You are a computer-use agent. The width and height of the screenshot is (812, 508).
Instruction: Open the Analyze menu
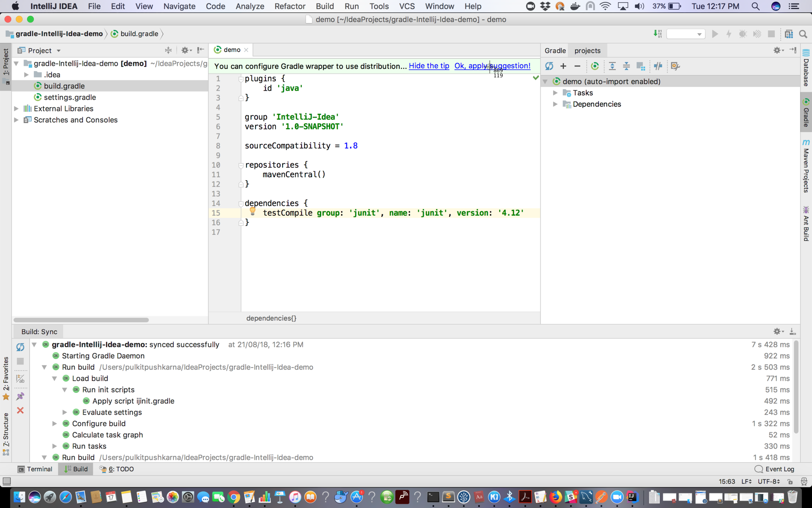point(250,6)
